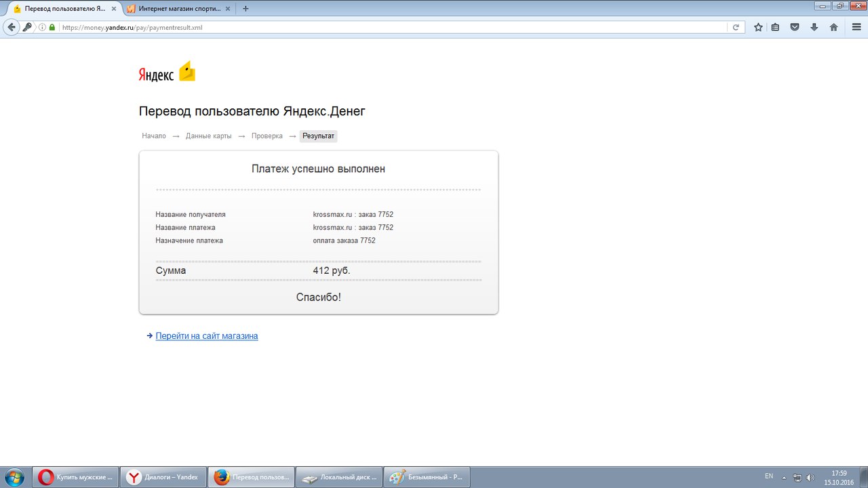Click the 412 руб. amount

[332, 270]
